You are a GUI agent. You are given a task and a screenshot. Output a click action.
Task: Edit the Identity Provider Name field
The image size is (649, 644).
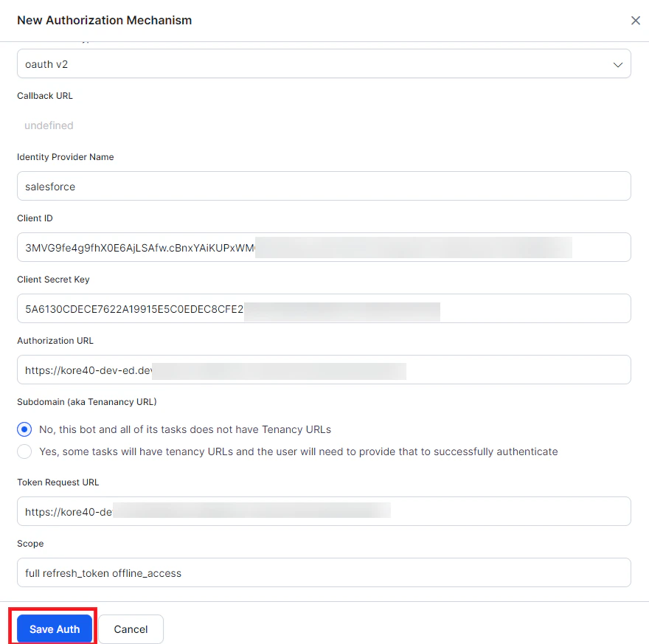pos(324,186)
